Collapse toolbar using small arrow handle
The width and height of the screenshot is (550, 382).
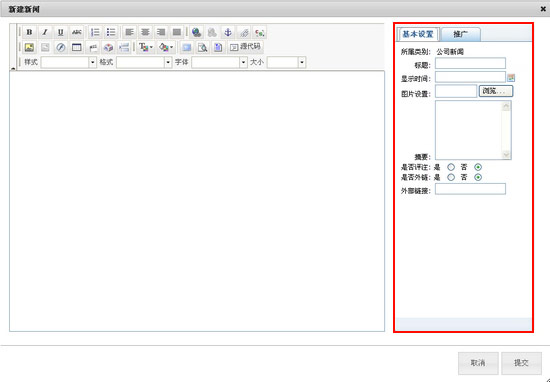(x=13, y=69)
